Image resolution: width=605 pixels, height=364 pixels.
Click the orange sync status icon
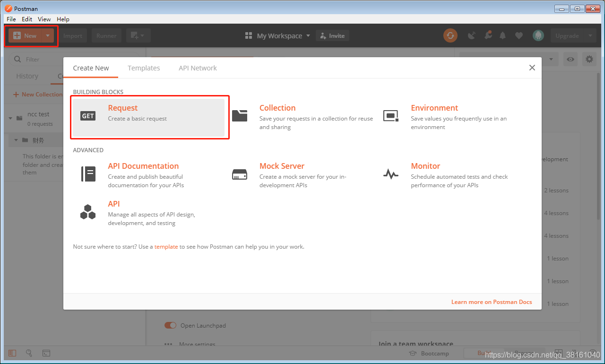[450, 35]
